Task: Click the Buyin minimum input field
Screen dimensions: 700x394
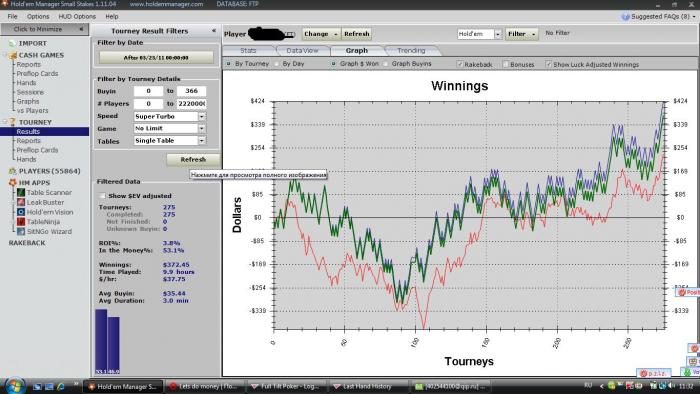Action: point(148,91)
